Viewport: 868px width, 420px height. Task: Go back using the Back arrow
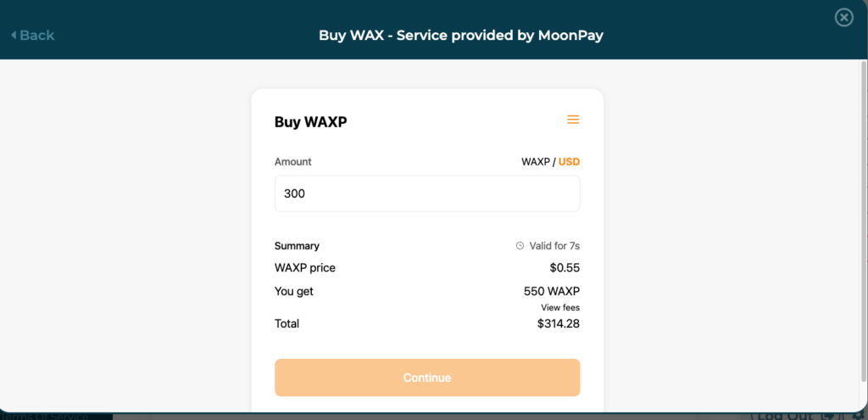pos(32,35)
